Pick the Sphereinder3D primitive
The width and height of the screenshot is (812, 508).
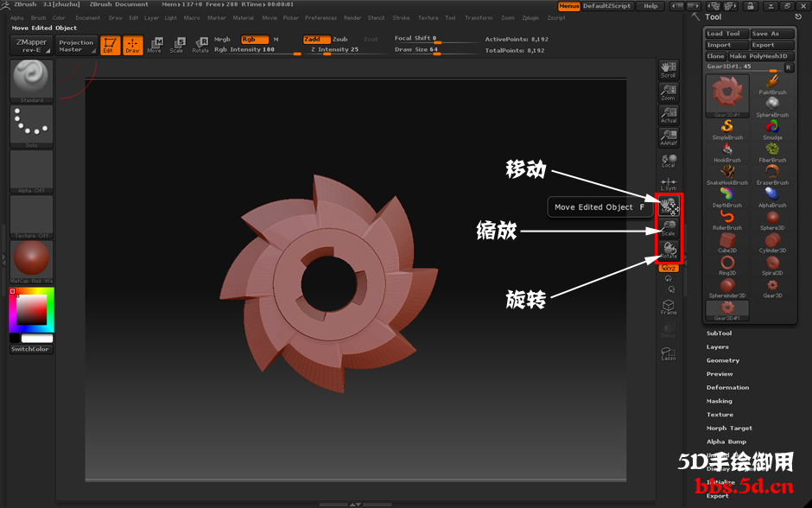(x=727, y=288)
